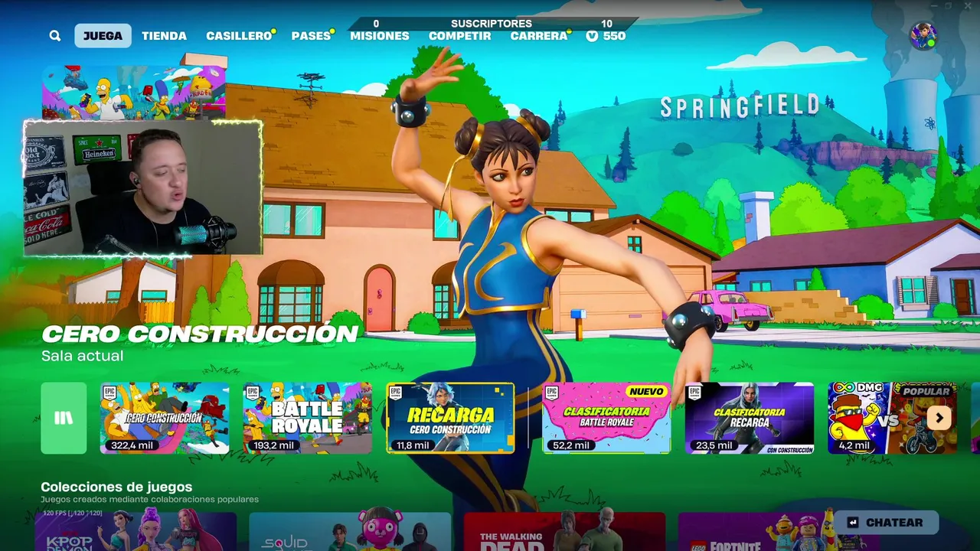
Task: Click the NUEVO badge on Clasificatoria tile
Action: 647,391
